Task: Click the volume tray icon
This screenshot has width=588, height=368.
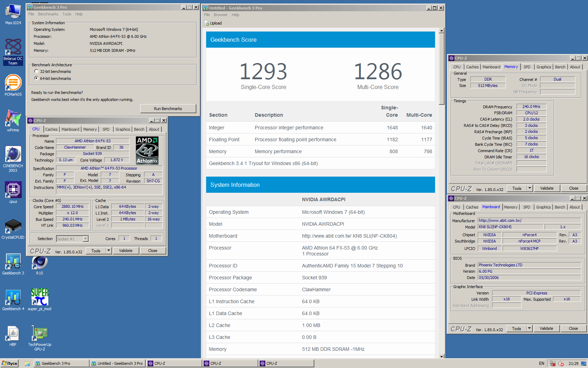Action: 561,363
